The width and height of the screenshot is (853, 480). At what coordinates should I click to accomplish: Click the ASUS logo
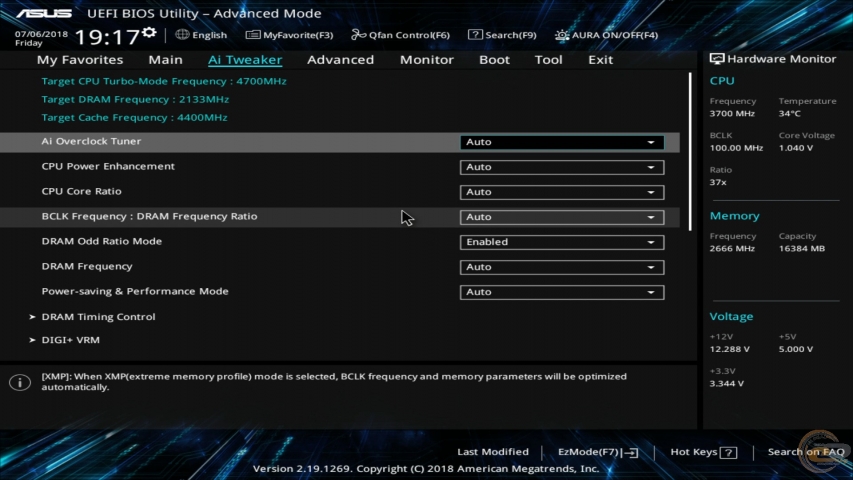click(44, 14)
